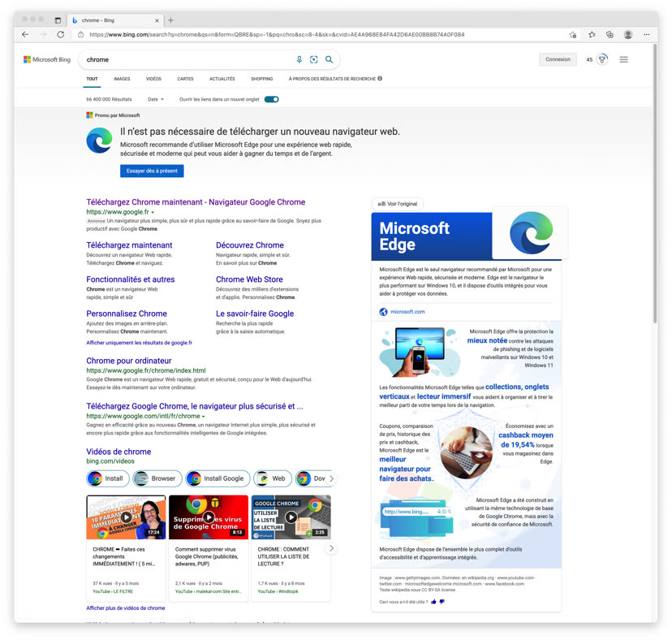This screenshot has width=672, height=640.
Task: Add page to favorites star-plus icon
Action: click(572, 35)
